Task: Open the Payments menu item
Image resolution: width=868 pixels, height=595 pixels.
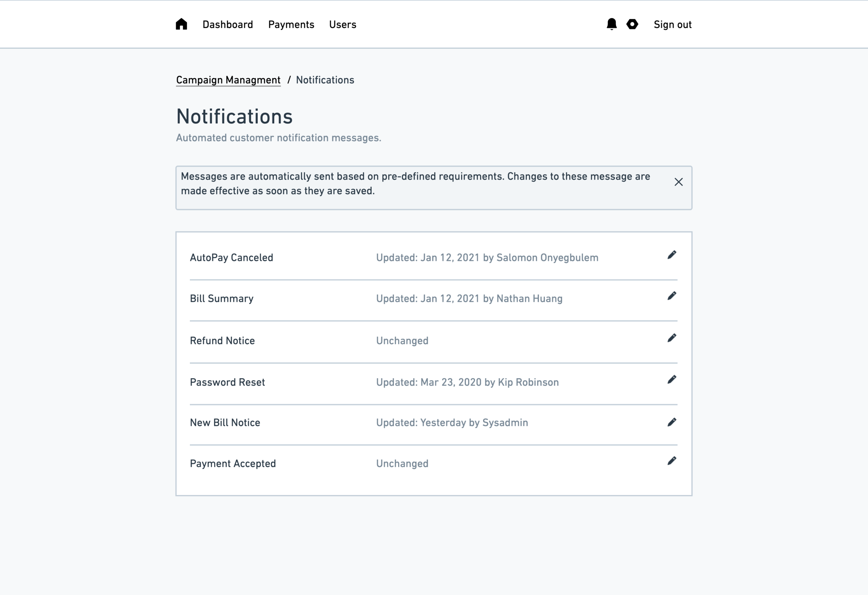Action: coord(291,25)
